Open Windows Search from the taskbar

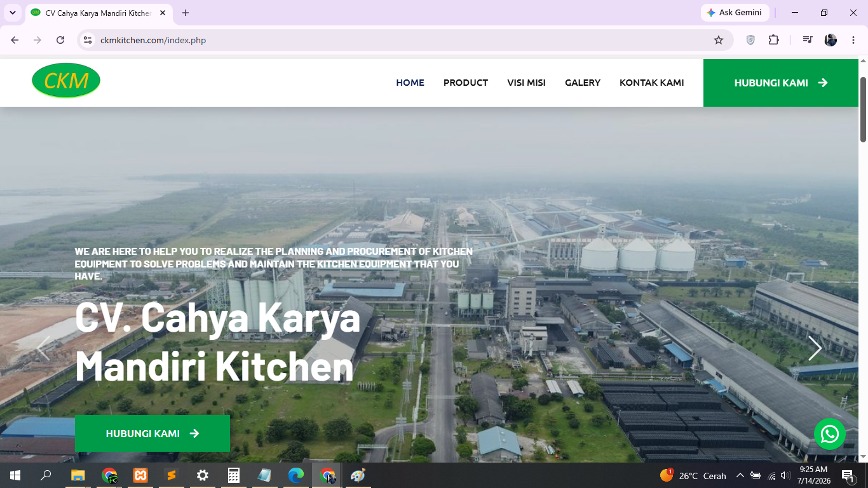[x=46, y=475]
